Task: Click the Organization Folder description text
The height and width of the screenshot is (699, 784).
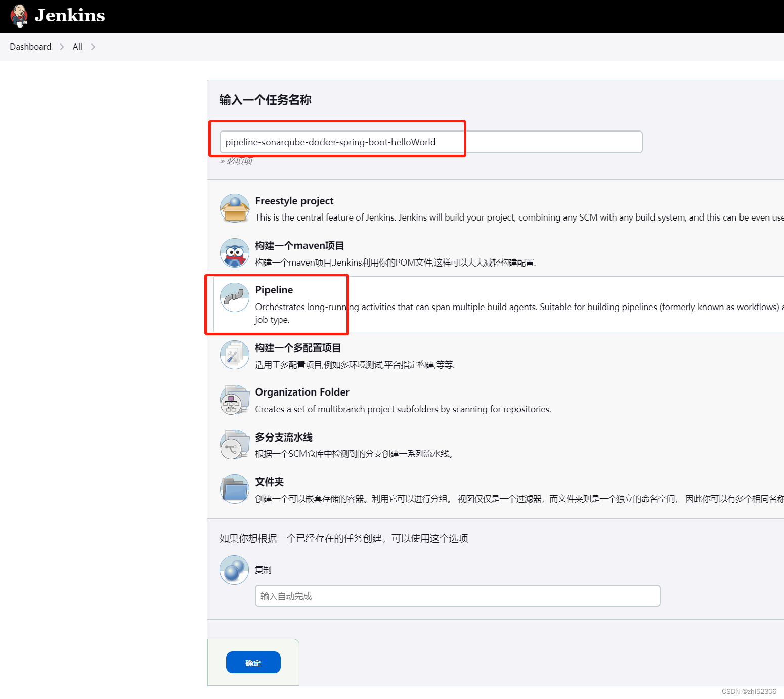Action: pyautogui.click(x=403, y=409)
